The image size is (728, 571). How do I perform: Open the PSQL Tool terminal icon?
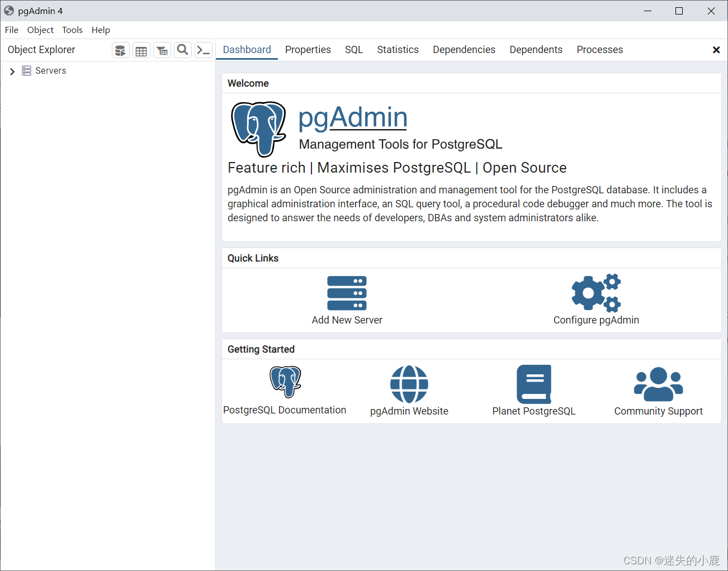pyautogui.click(x=204, y=50)
